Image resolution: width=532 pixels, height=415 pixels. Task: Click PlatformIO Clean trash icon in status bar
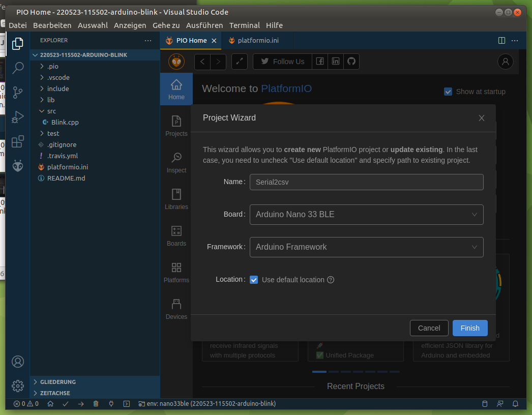[96, 404]
